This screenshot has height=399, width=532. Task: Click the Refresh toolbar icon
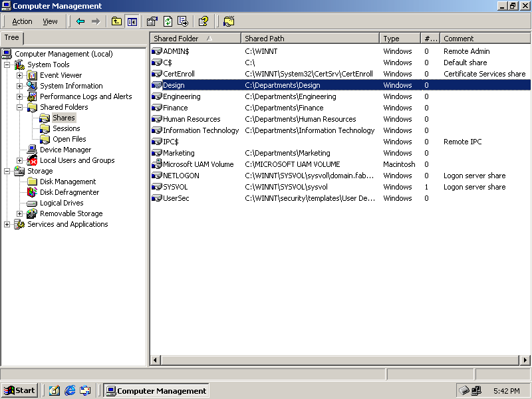[168, 21]
